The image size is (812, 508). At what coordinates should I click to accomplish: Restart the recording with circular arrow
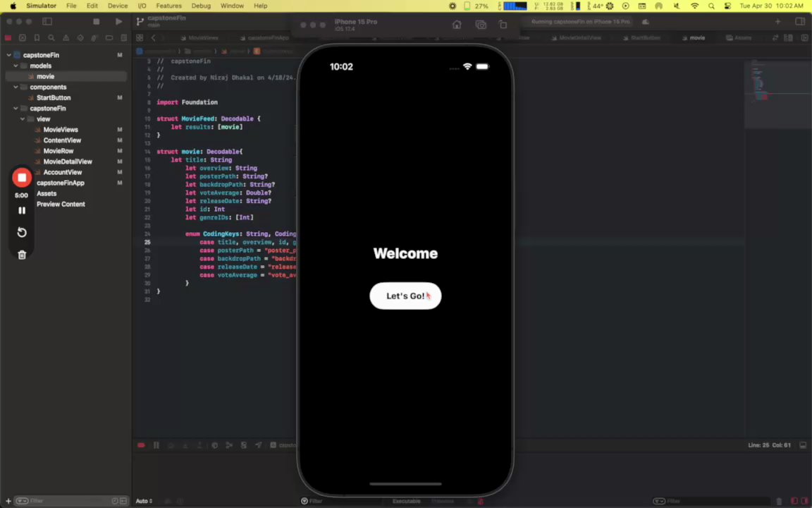pyautogui.click(x=22, y=232)
